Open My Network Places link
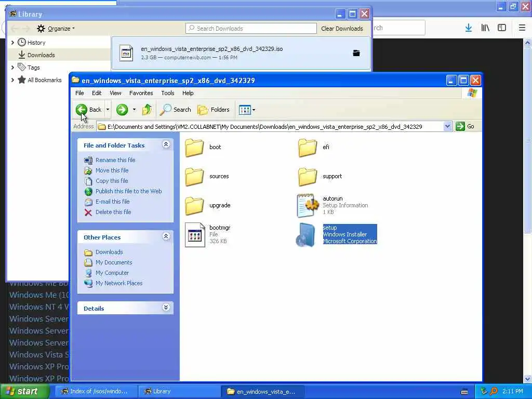The image size is (532, 399). [119, 283]
